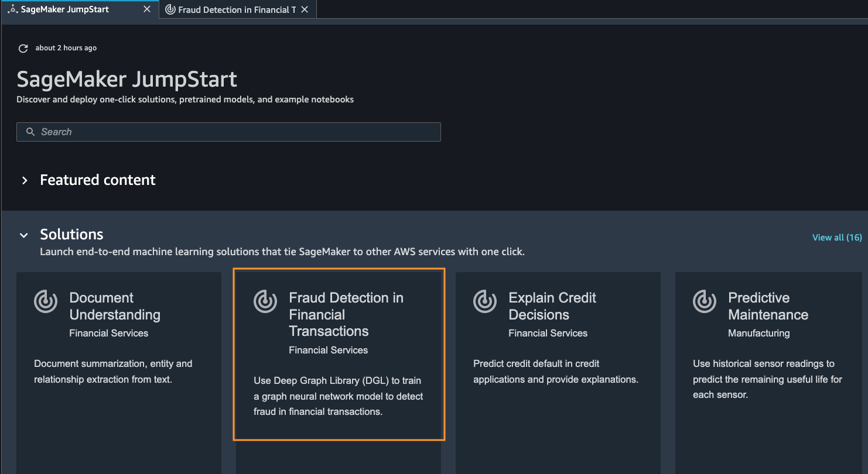Click the 'Manufacturing' category label
868x474 pixels.
tap(758, 333)
